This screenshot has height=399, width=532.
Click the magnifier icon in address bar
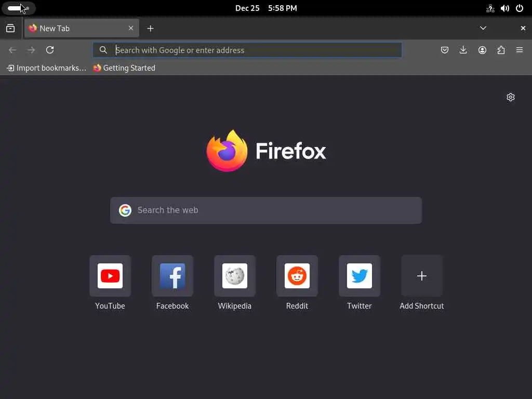point(103,50)
